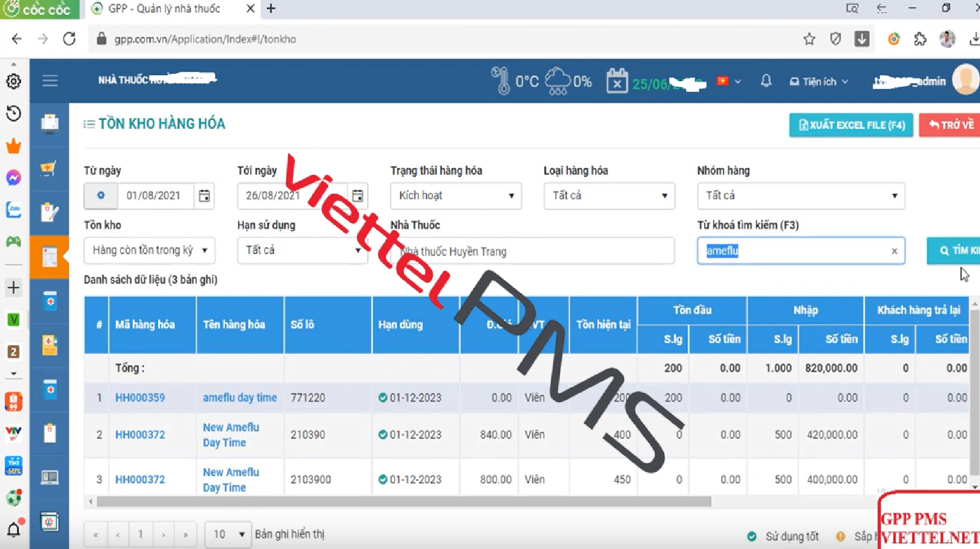Open calendar picker for Tới ngày
This screenshot has width=980, height=549.
(358, 195)
